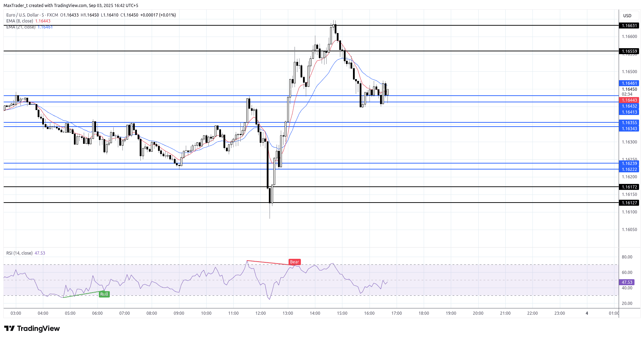The height and width of the screenshot is (339, 644).
Task: Click the blue 1.16461 EMA price tag
Action: pyautogui.click(x=629, y=83)
